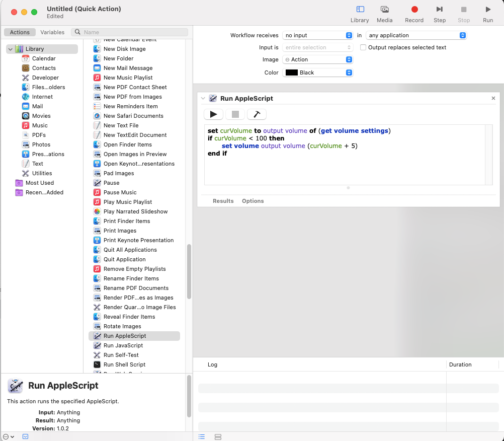Enable Output replaces selected text
504x441 pixels.
pos(363,47)
